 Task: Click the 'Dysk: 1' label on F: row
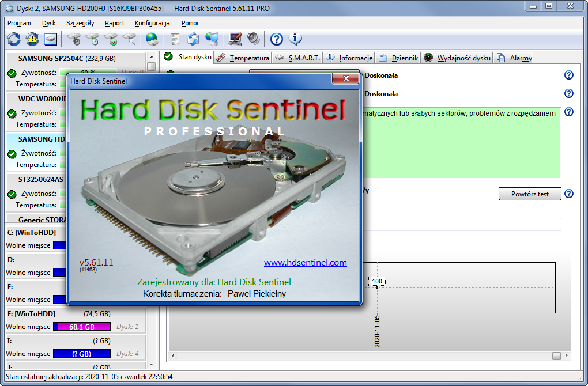(x=127, y=327)
